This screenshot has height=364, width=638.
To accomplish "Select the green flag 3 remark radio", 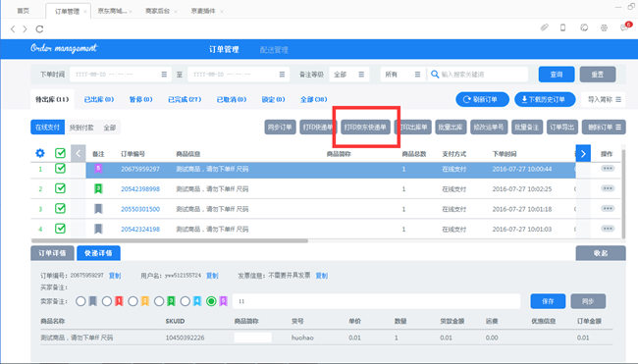I will [x=159, y=301].
